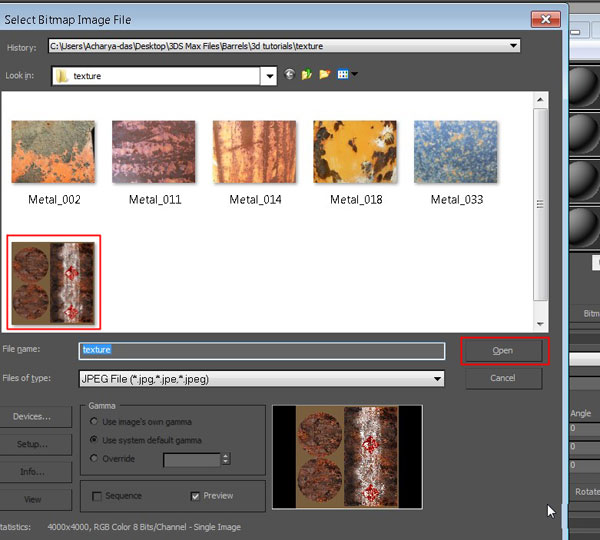Click the go back navigation icon
Image resolution: width=600 pixels, height=540 pixels.
point(289,75)
